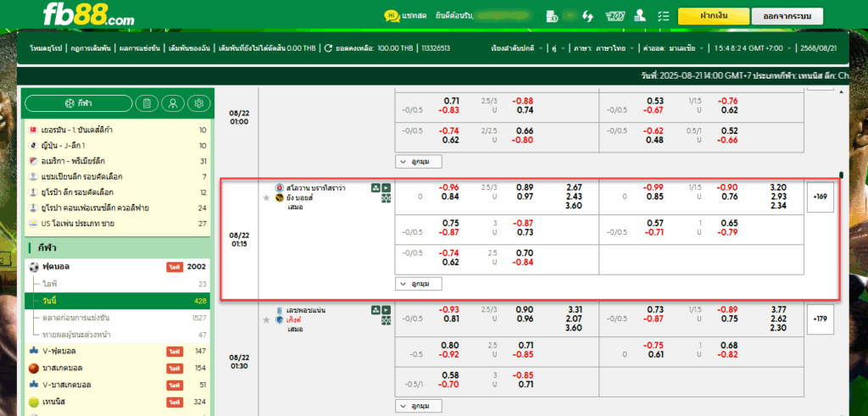Open the sidebar profile person icon
This screenshot has width=868, height=416.
173,103
